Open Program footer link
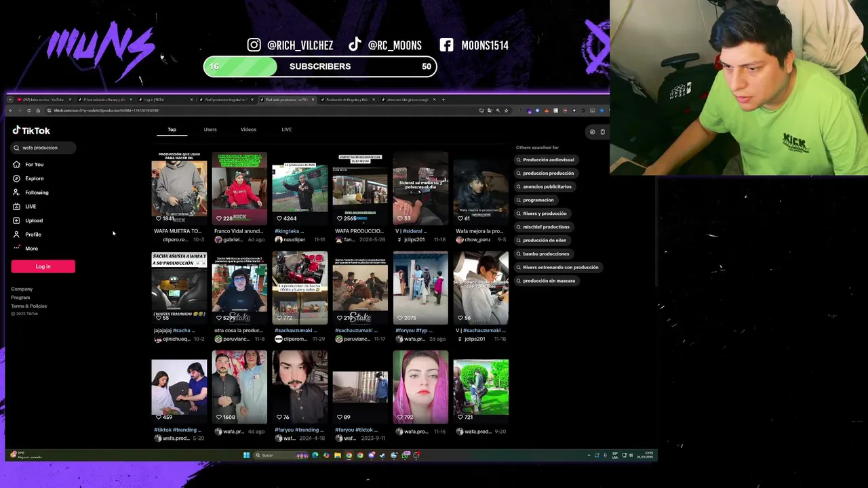Screen dimensions: 868x488 click(x=20, y=298)
